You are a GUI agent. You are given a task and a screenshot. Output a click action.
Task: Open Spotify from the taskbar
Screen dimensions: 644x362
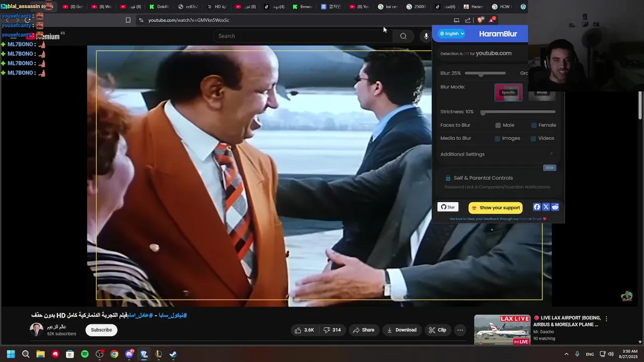pos(85,354)
